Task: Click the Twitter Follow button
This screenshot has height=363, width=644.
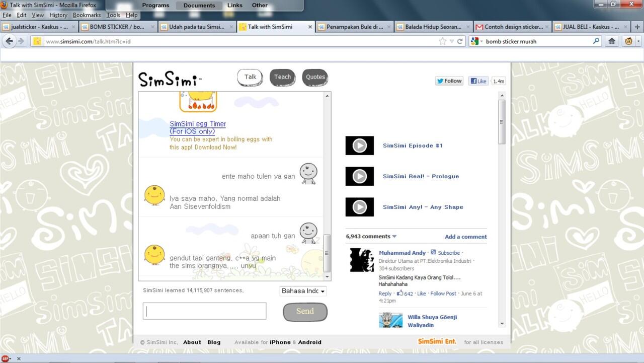Action: 449,81
